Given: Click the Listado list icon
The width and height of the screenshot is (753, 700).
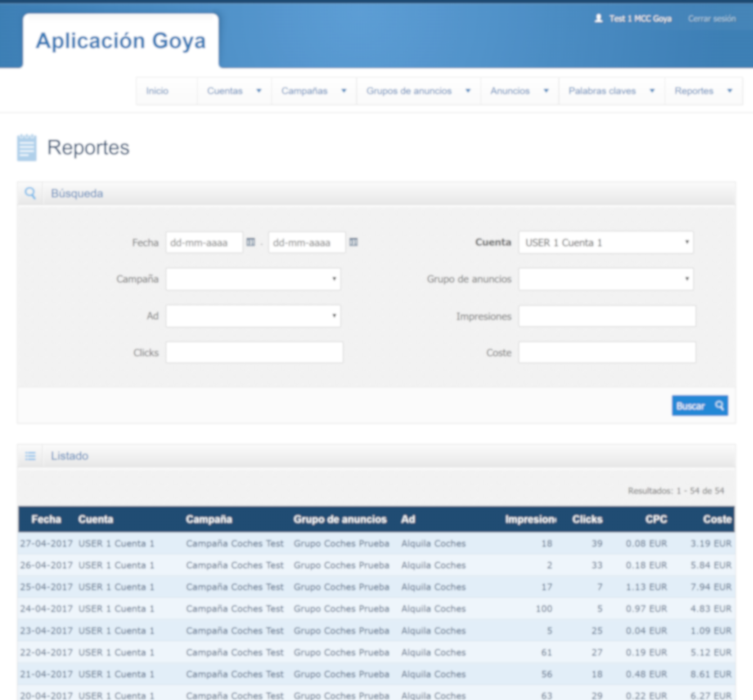Looking at the screenshot, I should (30, 456).
